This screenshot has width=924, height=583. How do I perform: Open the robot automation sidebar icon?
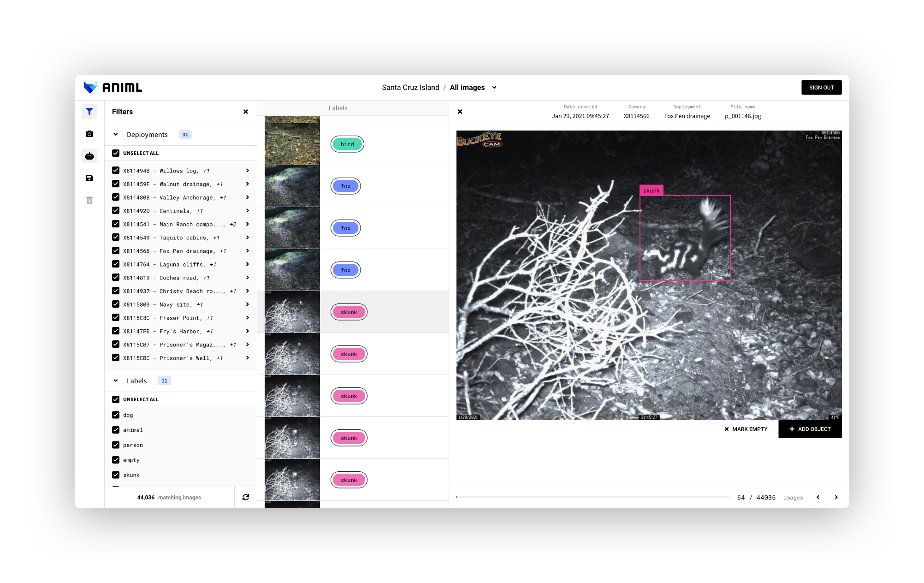click(x=89, y=156)
